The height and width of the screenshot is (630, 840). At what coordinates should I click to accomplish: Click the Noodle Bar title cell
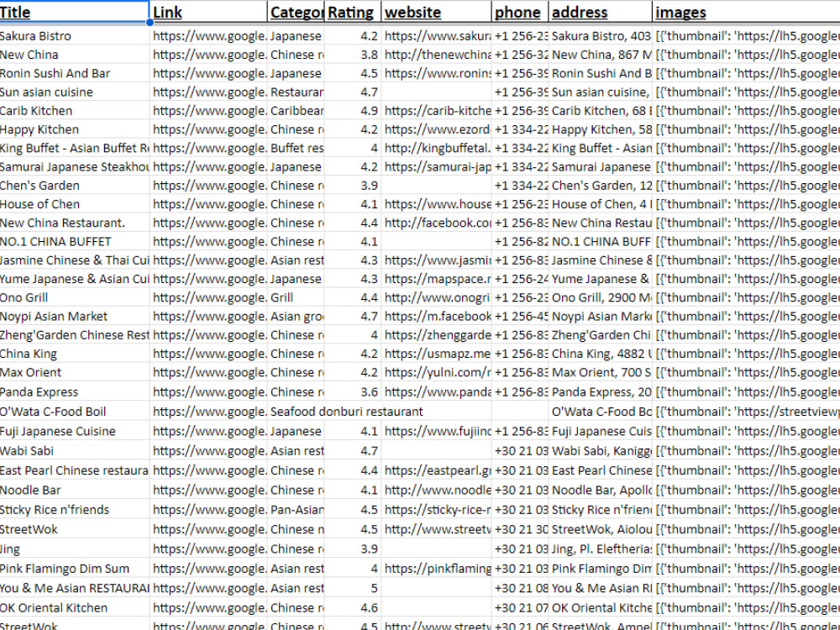pos(74,491)
